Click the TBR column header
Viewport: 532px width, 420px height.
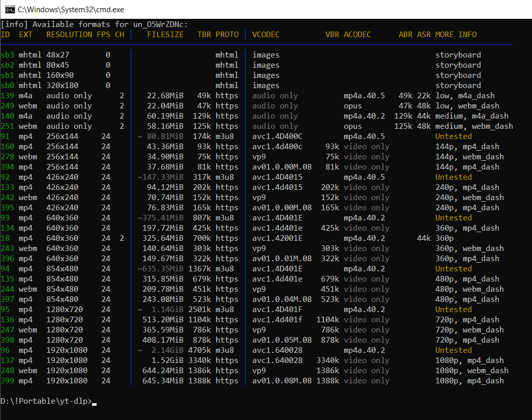(x=204, y=35)
